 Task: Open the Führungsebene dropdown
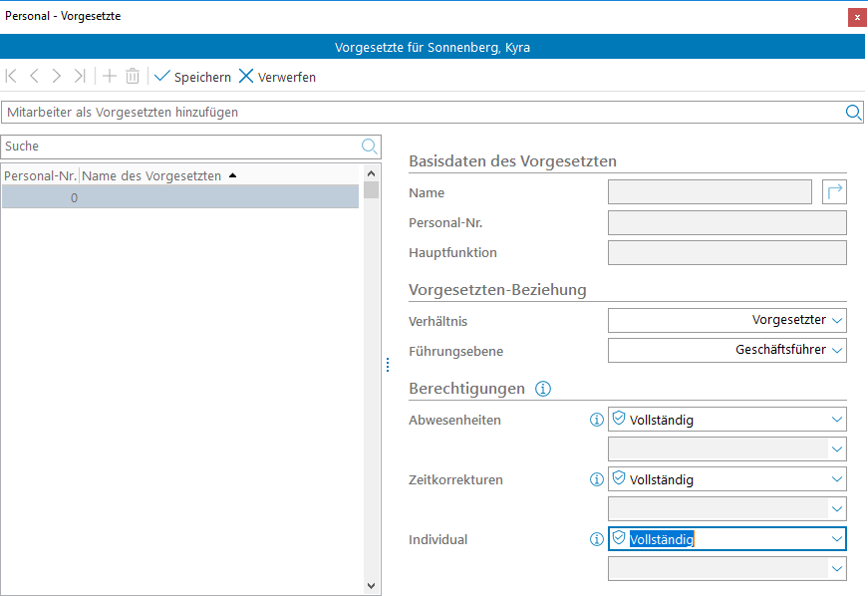(x=837, y=351)
